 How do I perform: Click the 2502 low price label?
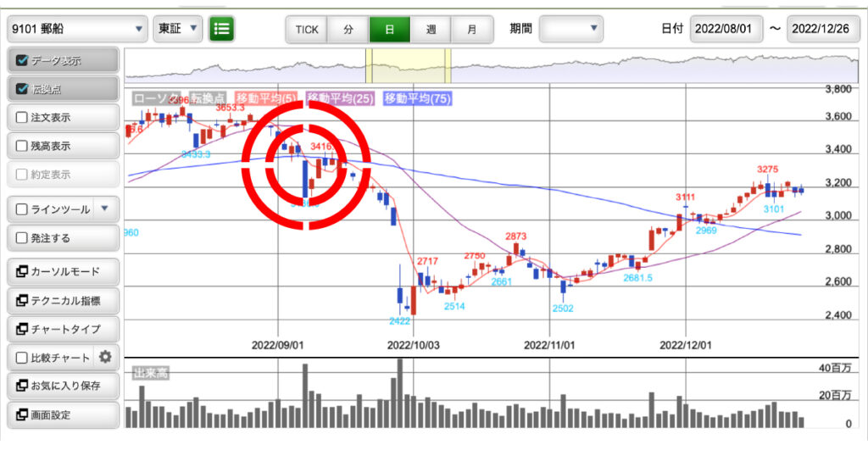[563, 309]
